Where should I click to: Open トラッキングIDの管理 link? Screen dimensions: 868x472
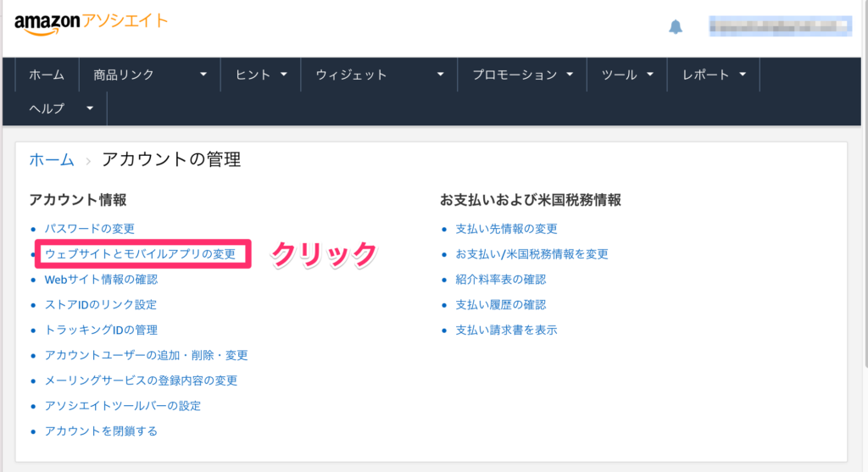pos(101,330)
